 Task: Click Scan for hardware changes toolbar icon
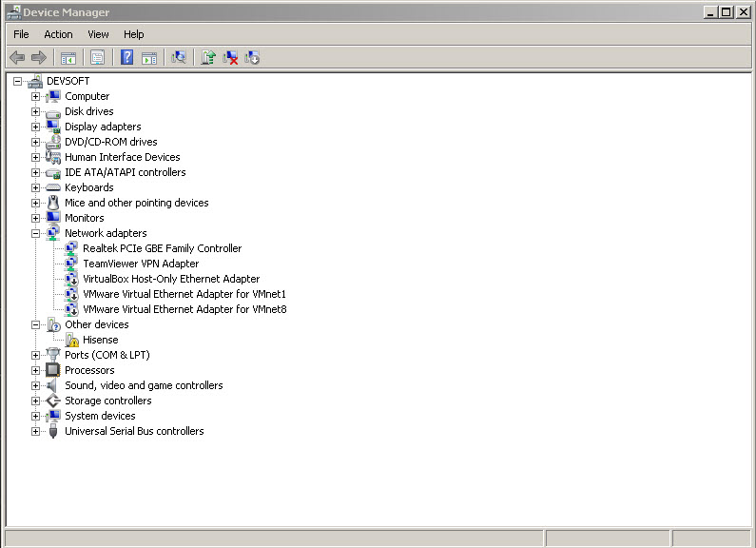pos(178,58)
